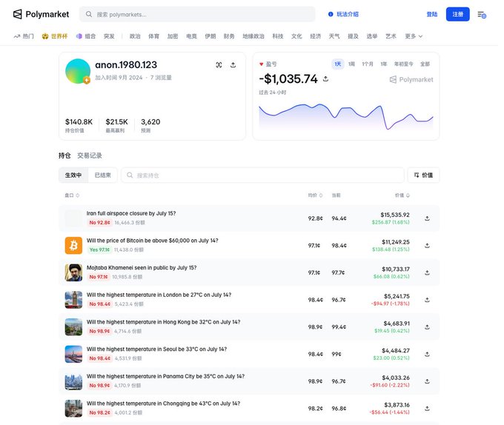Image resolution: width=504 pixels, height=425 pixels.
Task: Click the sort icon on 价值 button
Action: [417, 175]
